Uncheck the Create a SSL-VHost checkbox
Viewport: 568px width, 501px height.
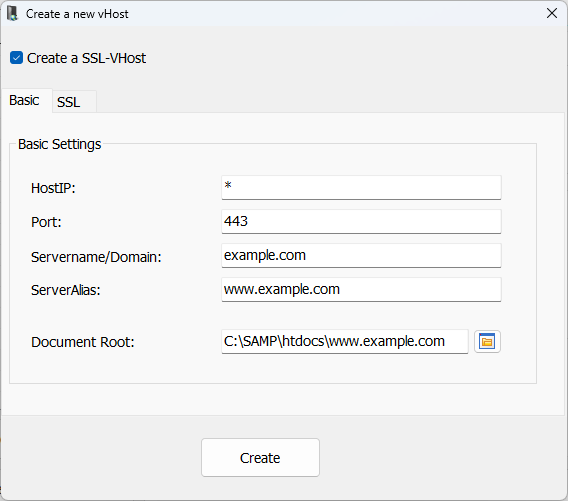coord(16,58)
